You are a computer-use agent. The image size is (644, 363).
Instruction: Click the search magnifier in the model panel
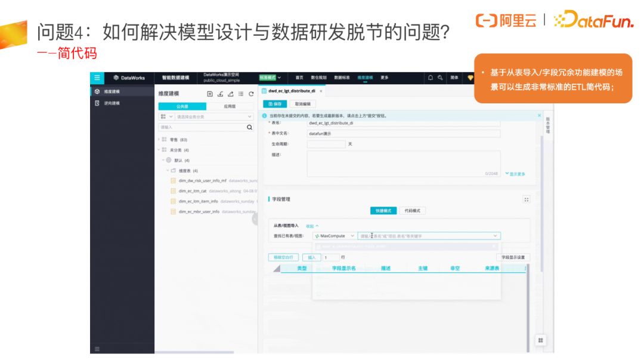point(249,127)
